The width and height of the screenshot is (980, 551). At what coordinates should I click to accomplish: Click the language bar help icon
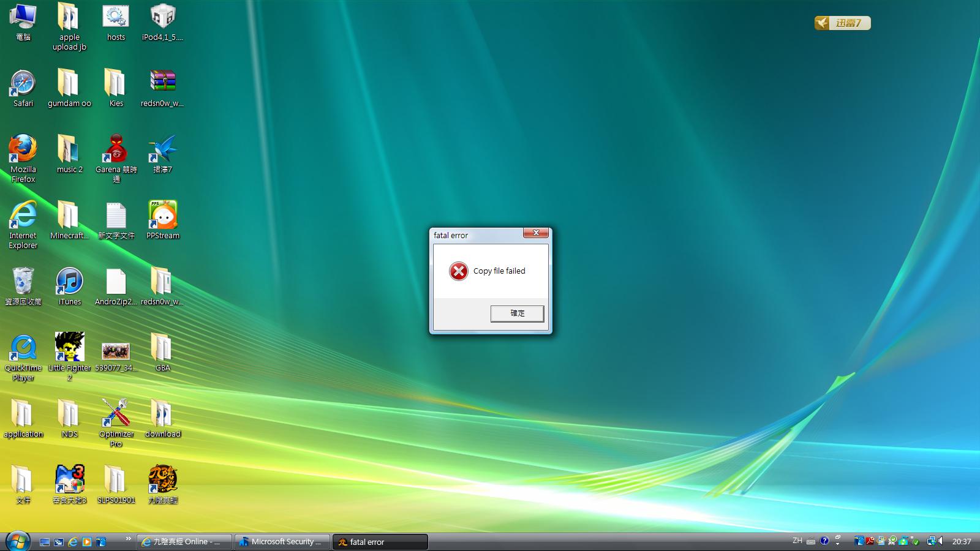click(x=824, y=541)
